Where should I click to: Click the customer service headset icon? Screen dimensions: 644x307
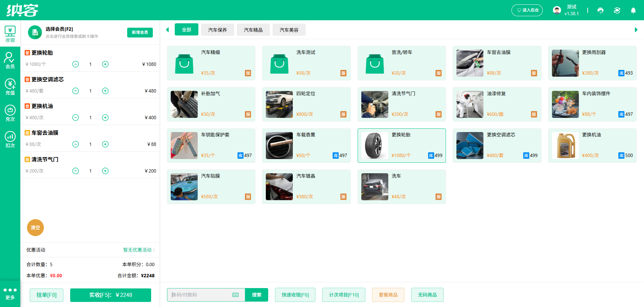600,10
